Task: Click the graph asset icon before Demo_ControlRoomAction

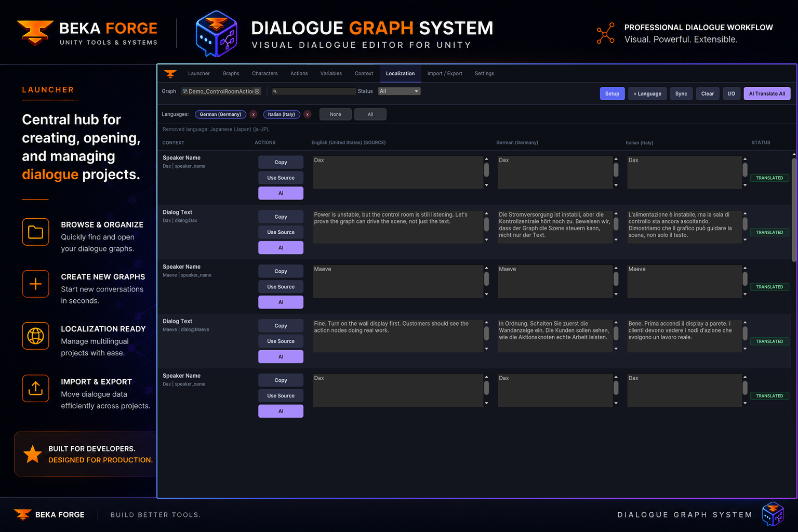Action: point(185,91)
